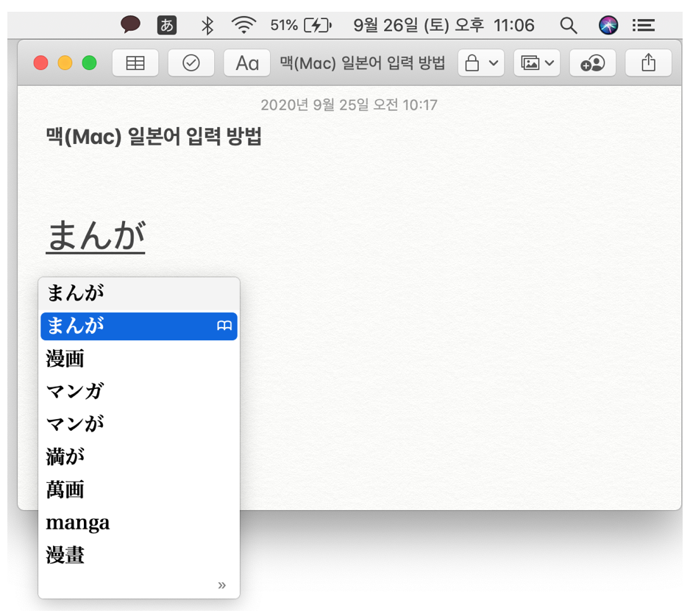Choose the highlighted まんが candidate
The image size is (690, 616).
tap(139, 326)
